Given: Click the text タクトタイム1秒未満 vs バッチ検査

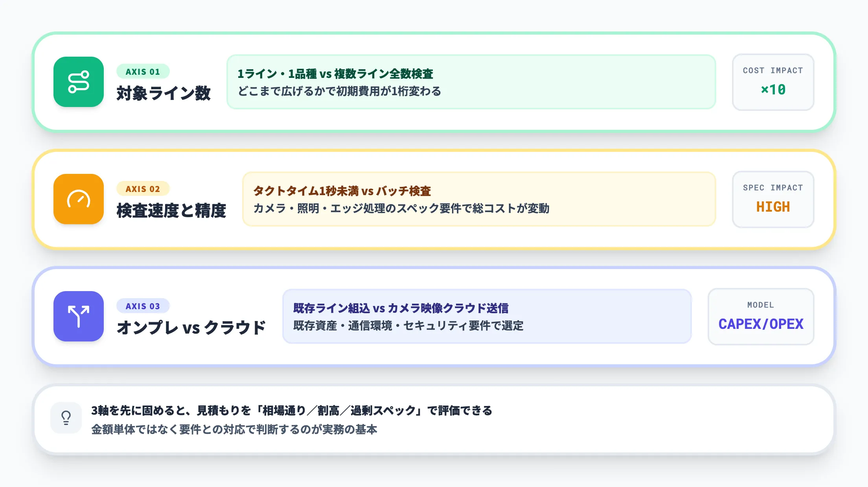Looking at the screenshot, I should [342, 191].
